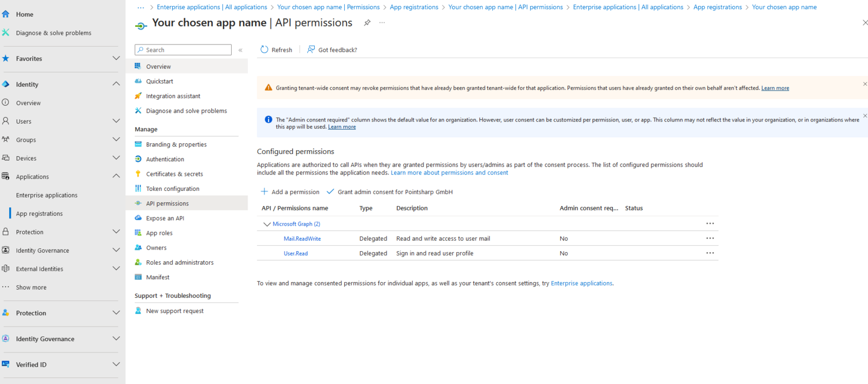
Task: Expand the Users submenu chevron
Action: pyautogui.click(x=116, y=120)
